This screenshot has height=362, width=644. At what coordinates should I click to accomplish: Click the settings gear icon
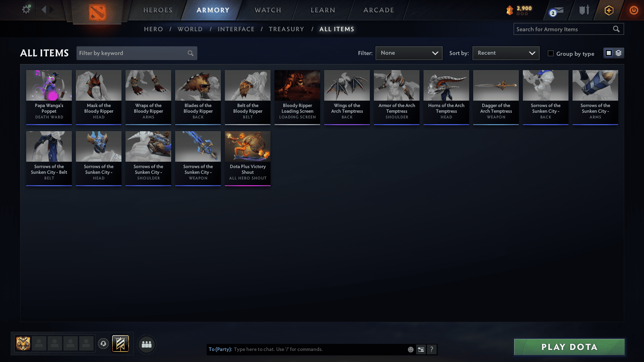pos(26,9)
